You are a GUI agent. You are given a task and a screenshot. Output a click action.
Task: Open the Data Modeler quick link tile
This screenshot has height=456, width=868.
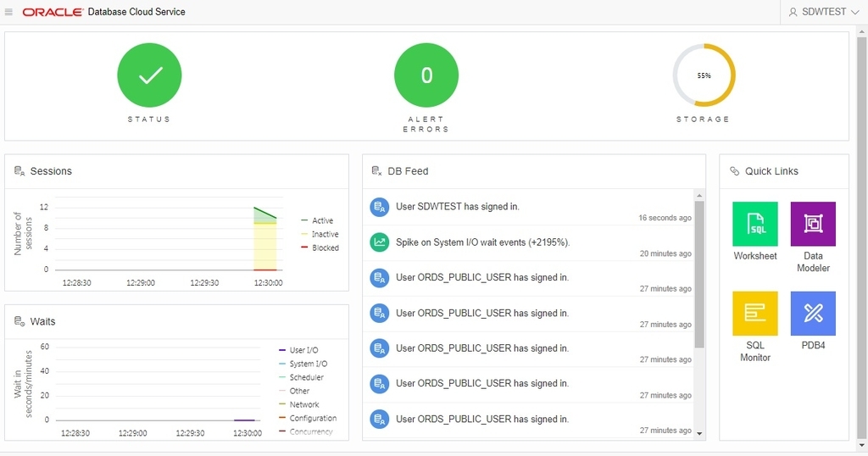coord(813,224)
